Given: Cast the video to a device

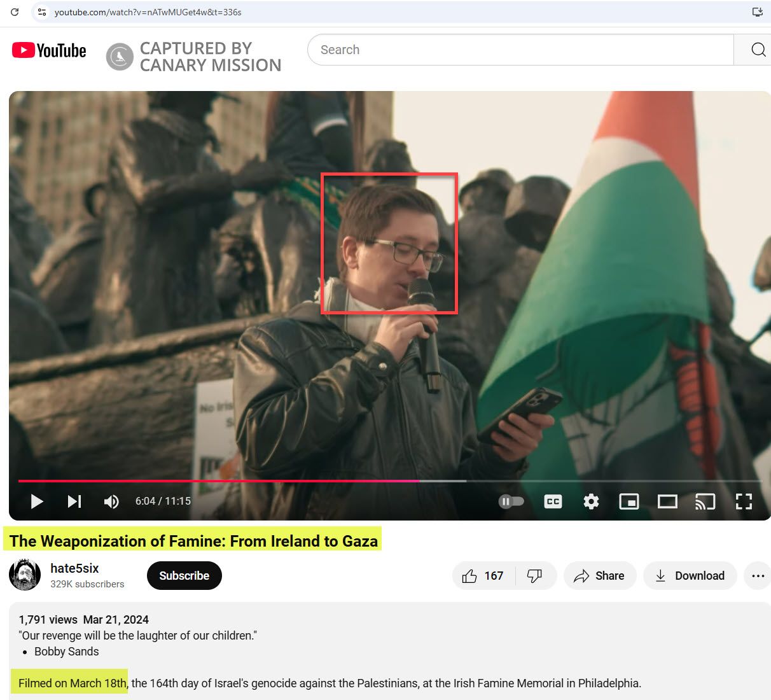Looking at the screenshot, I should [705, 501].
